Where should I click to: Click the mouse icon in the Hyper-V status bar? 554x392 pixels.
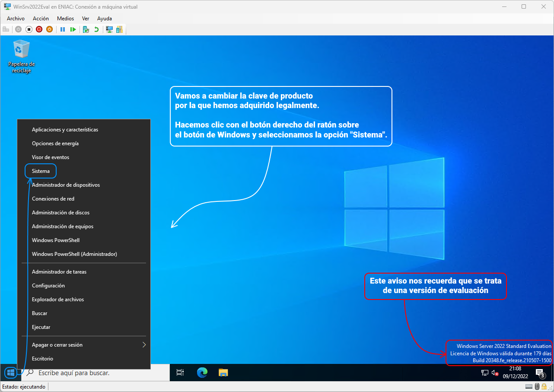pos(537,386)
